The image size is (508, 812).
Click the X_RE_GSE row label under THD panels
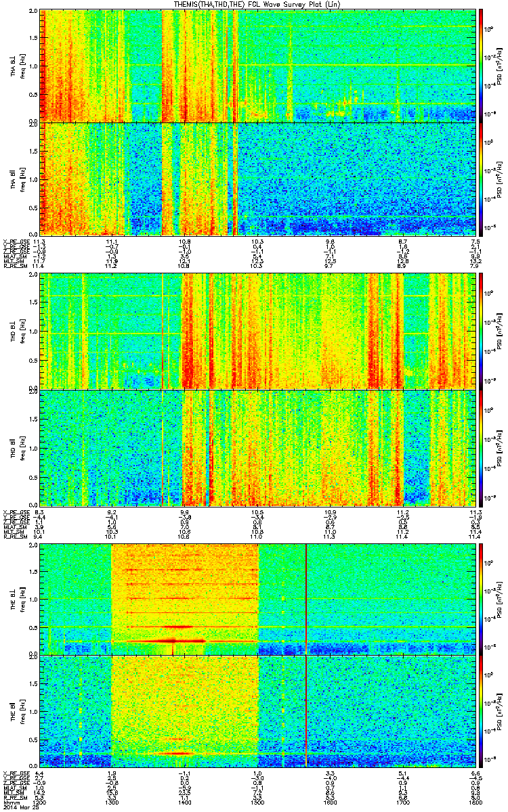pos(15,512)
